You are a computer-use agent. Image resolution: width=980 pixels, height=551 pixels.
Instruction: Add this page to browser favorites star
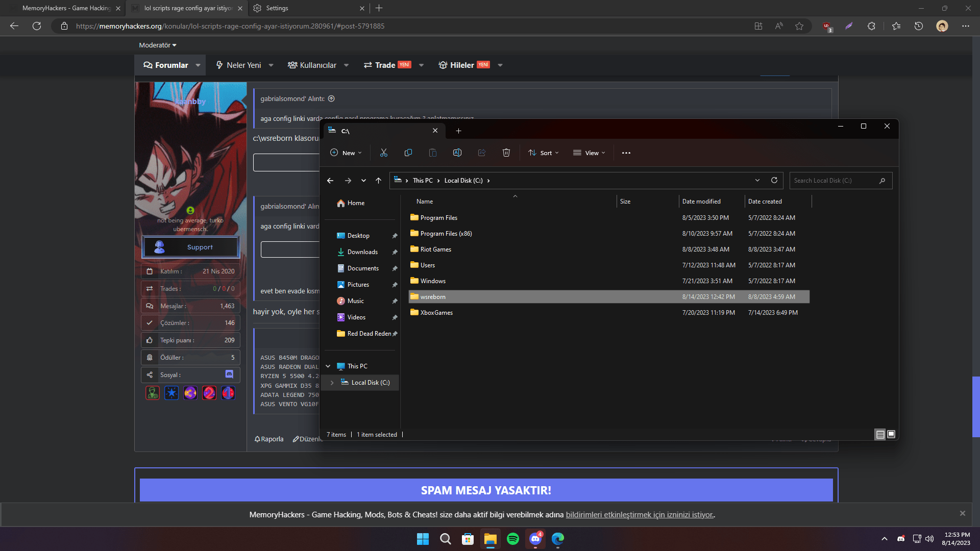pos(799,26)
